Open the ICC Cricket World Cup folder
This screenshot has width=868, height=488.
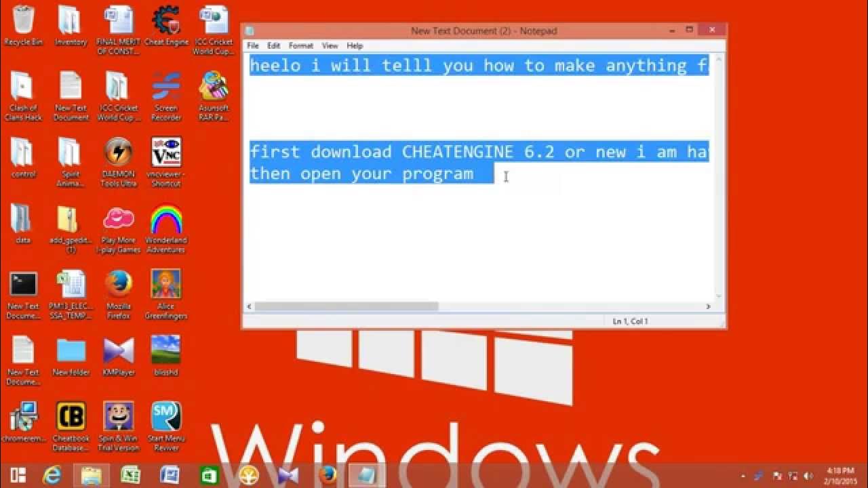[x=118, y=96]
